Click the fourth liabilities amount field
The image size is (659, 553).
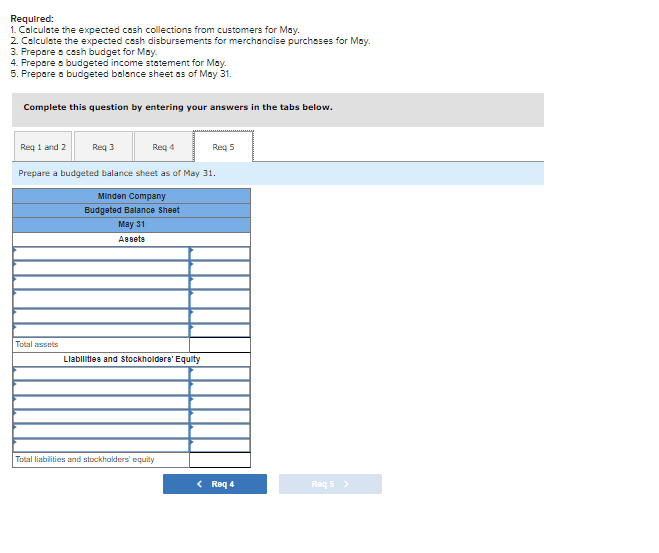pyautogui.click(x=220, y=417)
